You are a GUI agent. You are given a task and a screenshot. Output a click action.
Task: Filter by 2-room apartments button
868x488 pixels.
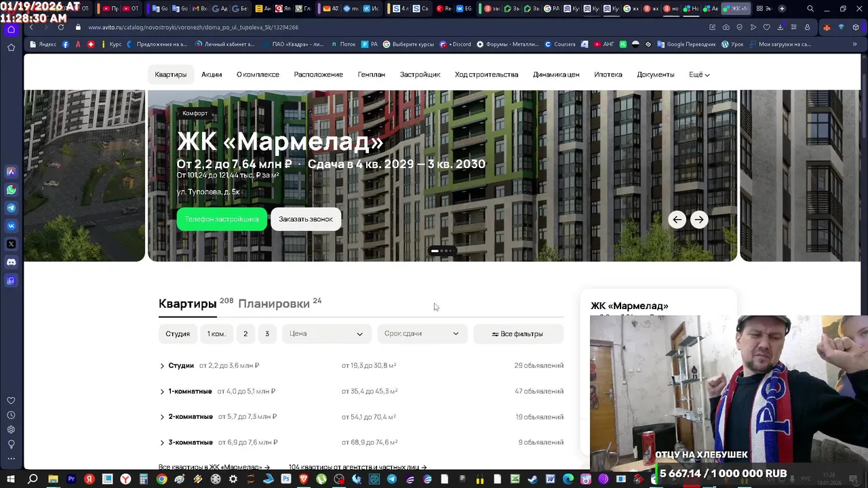pos(245,333)
